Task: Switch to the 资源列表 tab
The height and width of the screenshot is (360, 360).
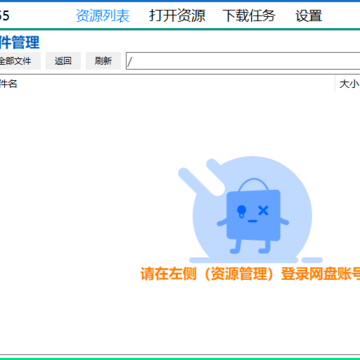Action: pos(103,16)
